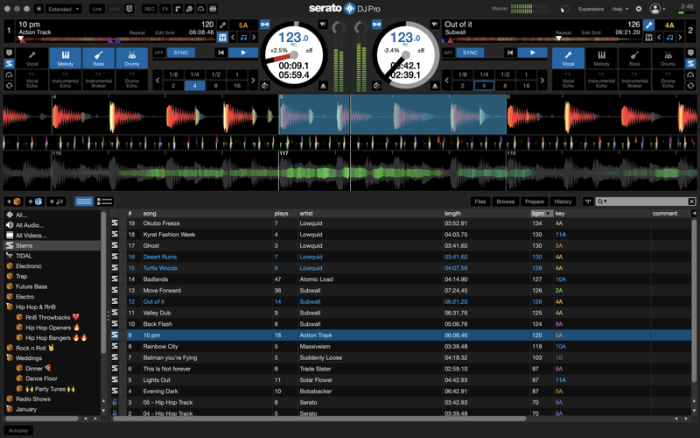Shift loop sizes right on deck 2
The image size is (700, 438).
542,80
